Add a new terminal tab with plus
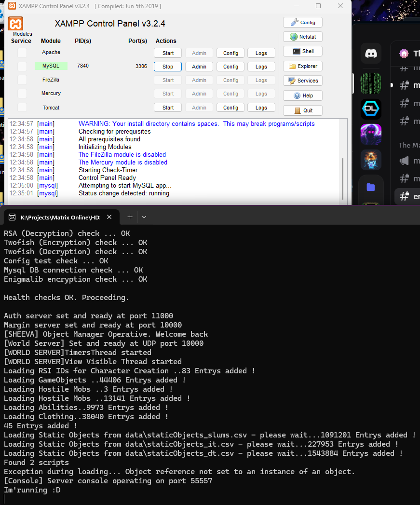Image resolution: width=420 pixels, height=505 pixels. click(129, 217)
